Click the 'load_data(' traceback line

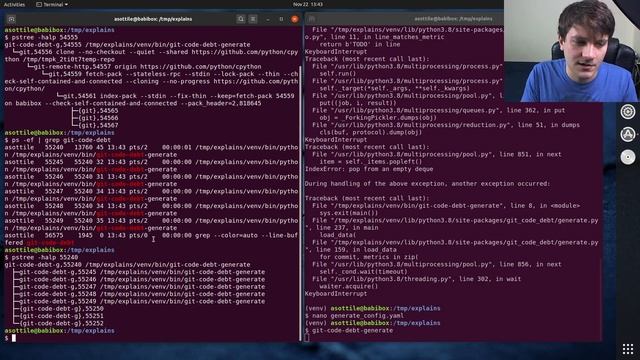338,235
